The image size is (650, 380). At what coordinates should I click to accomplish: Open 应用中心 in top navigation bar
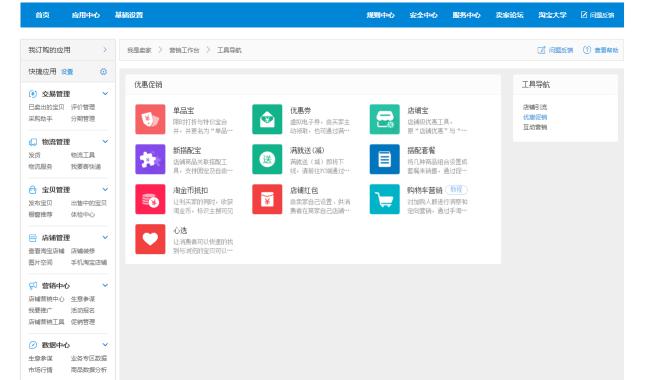86,15
